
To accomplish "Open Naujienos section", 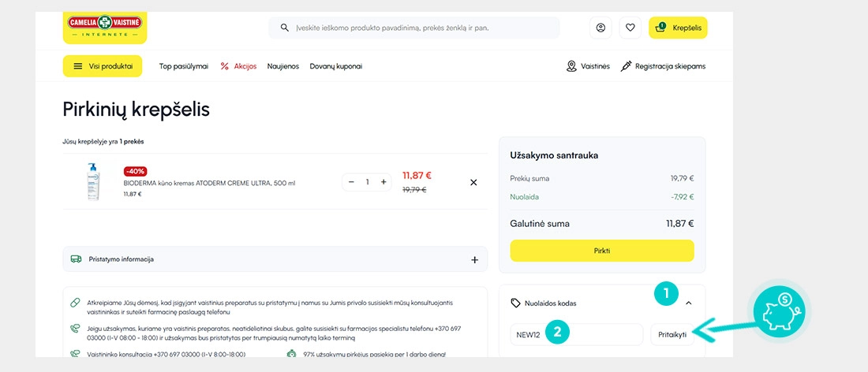I will 282,66.
